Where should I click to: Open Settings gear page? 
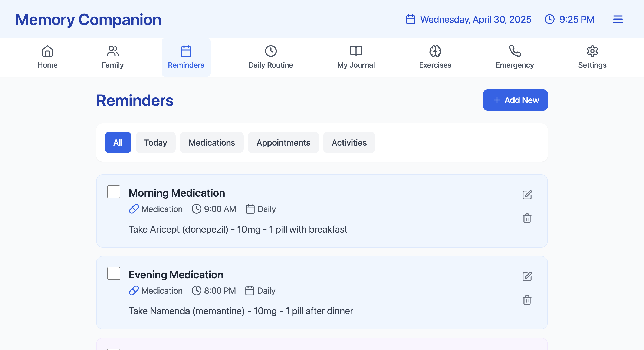(x=592, y=57)
